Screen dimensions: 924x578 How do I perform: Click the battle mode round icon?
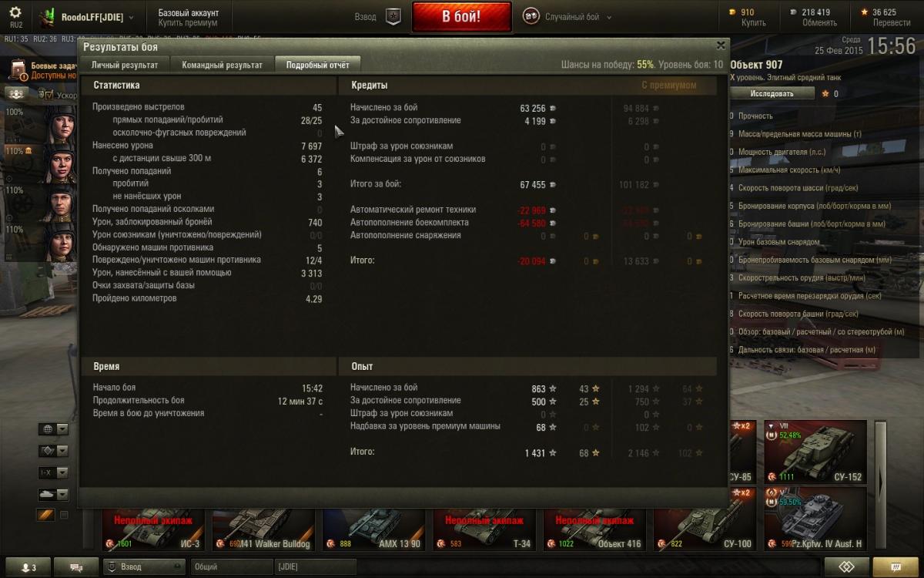point(531,16)
